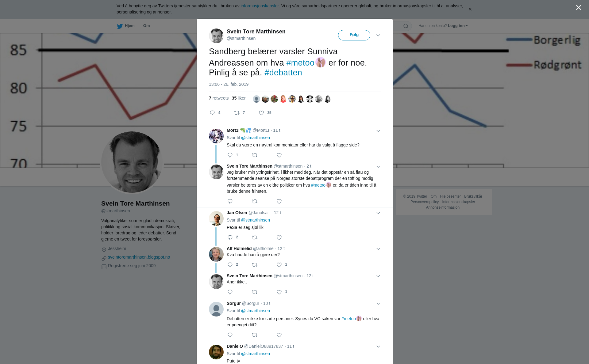Expand options chevron on Mort1I's reply

378,131
